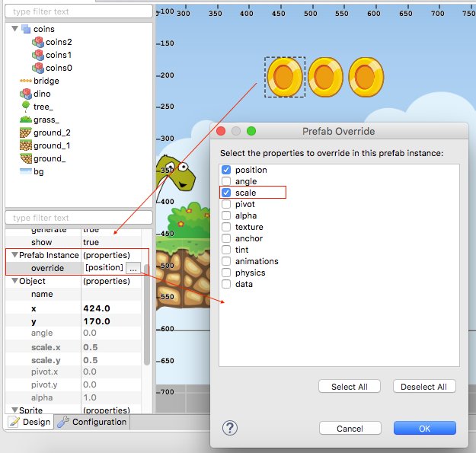Click the scale.y value 0.5

pyautogui.click(x=91, y=360)
